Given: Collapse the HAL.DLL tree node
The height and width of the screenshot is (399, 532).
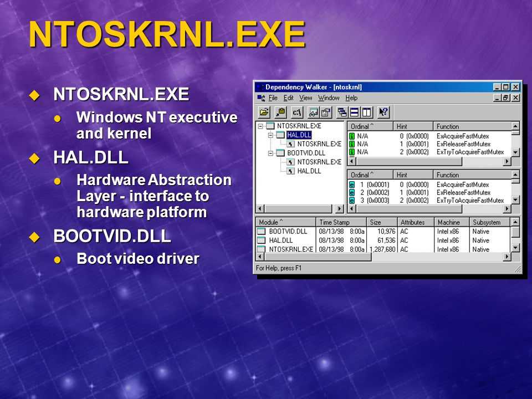Looking at the screenshot, I should [271, 135].
